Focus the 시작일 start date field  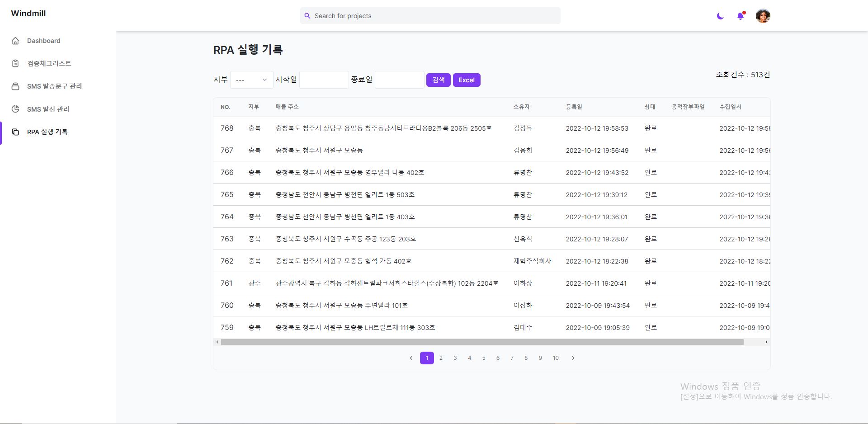coord(324,80)
